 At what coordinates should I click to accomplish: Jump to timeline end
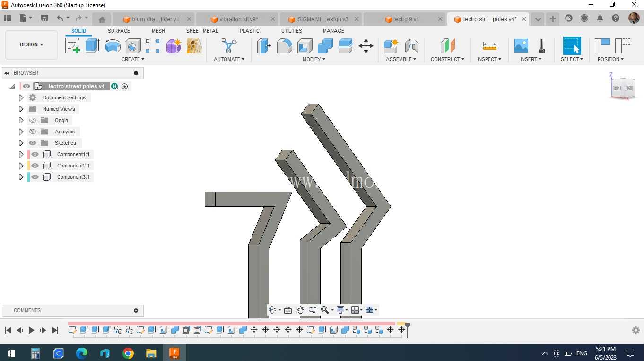(55, 330)
